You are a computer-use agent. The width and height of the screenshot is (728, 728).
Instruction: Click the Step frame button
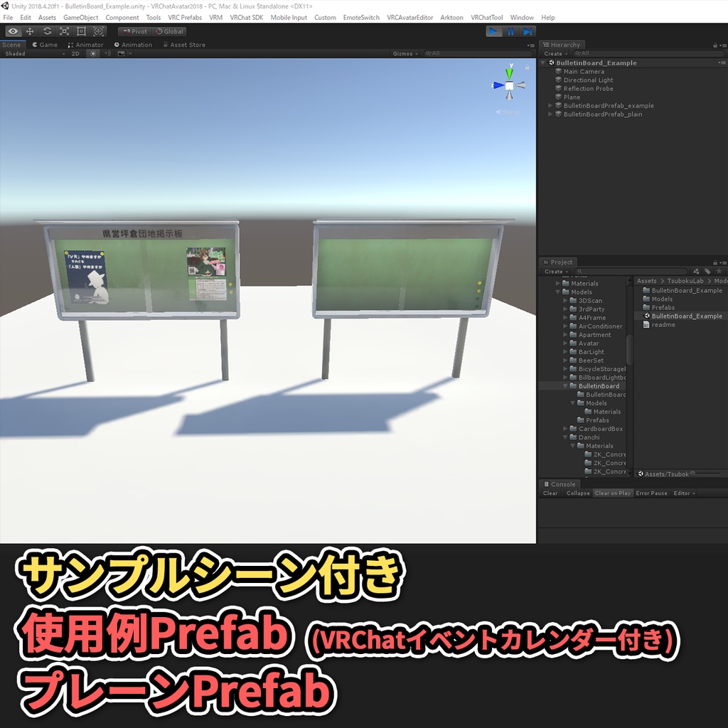[527, 31]
